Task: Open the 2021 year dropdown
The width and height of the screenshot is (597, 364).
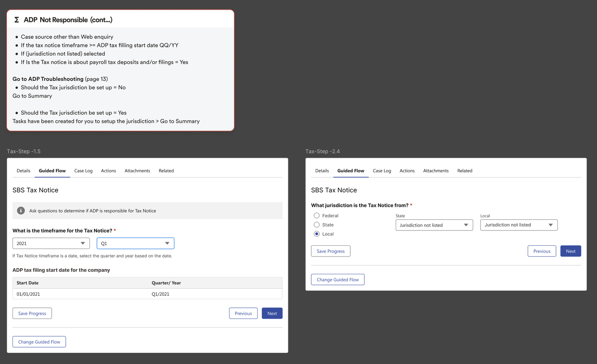Action: pos(51,243)
